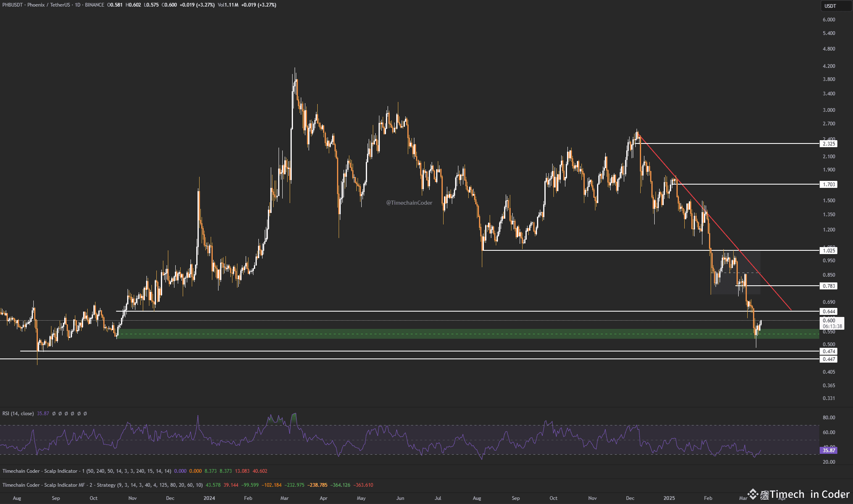Select the 0.783 horizontal line label
The image size is (853, 504).
click(828, 286)
